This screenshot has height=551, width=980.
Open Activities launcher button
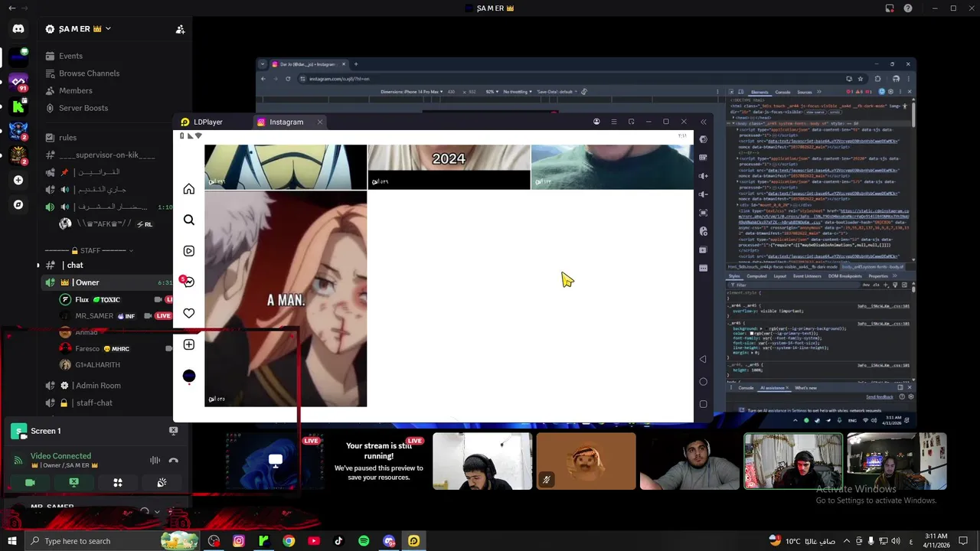tap(118, 483)
